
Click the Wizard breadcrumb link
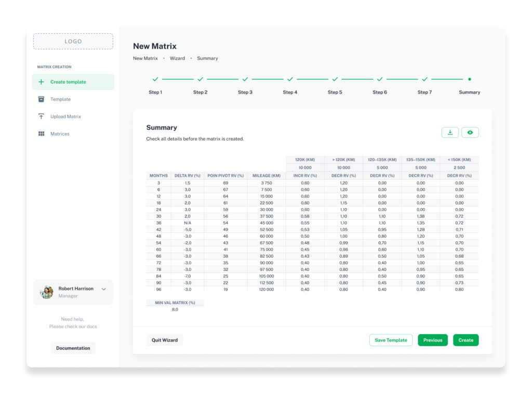coord(178,58)
